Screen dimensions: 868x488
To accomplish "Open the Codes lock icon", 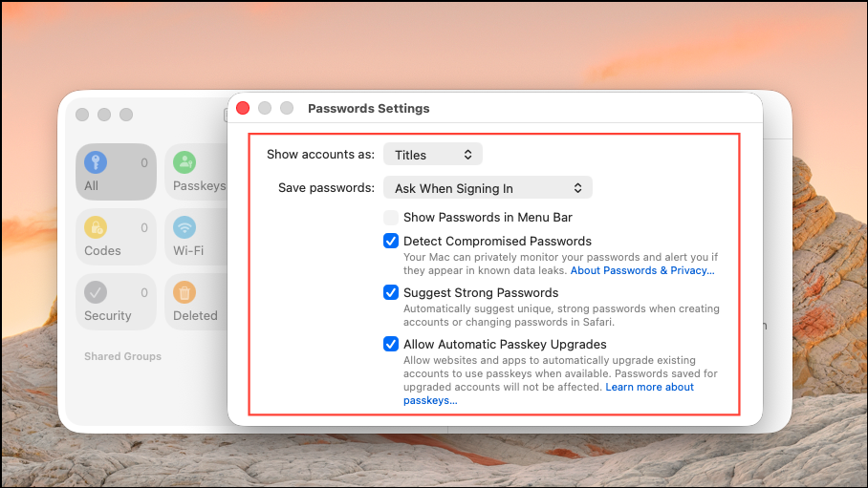I will (96, 227).
